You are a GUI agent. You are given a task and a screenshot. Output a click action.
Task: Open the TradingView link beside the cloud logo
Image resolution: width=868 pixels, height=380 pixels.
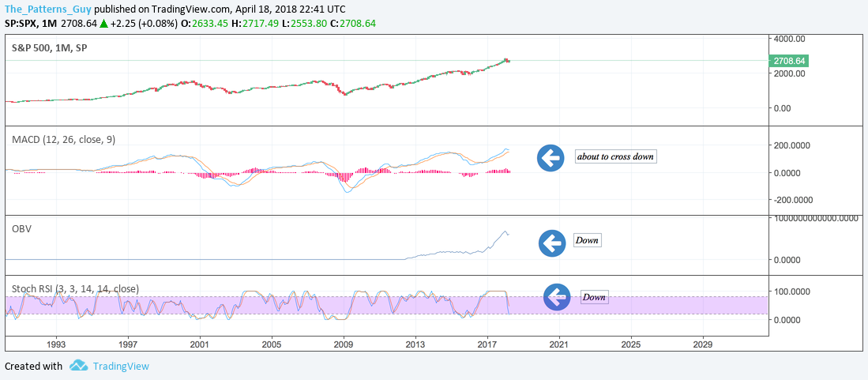[x=121, y=366]
